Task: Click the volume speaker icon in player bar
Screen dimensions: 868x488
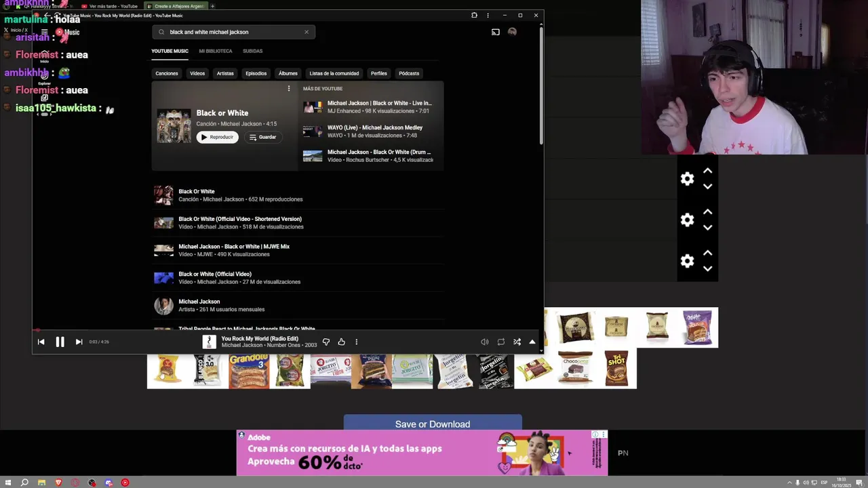Action: pyautogui.click(x=484, y=342)
